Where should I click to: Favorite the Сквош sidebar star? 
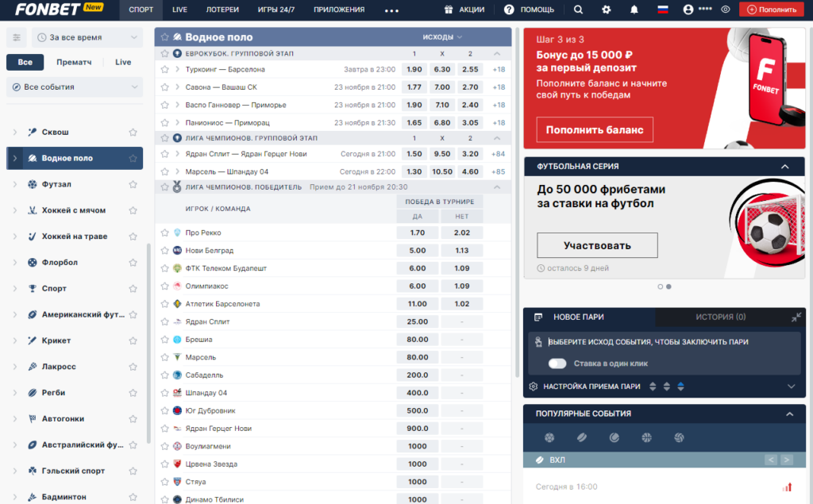pyautogui.click(x=133, y=133)
